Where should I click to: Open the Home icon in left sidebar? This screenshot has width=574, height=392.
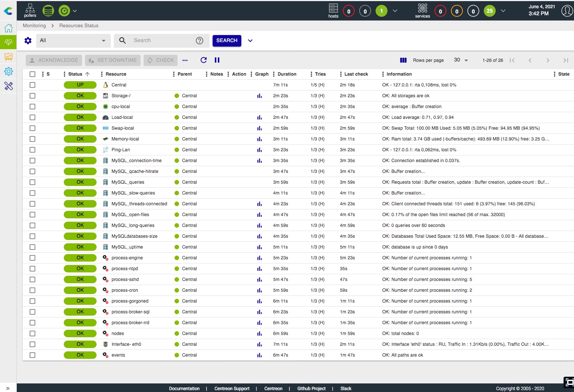pyautogui.click(x=8, y=28)
